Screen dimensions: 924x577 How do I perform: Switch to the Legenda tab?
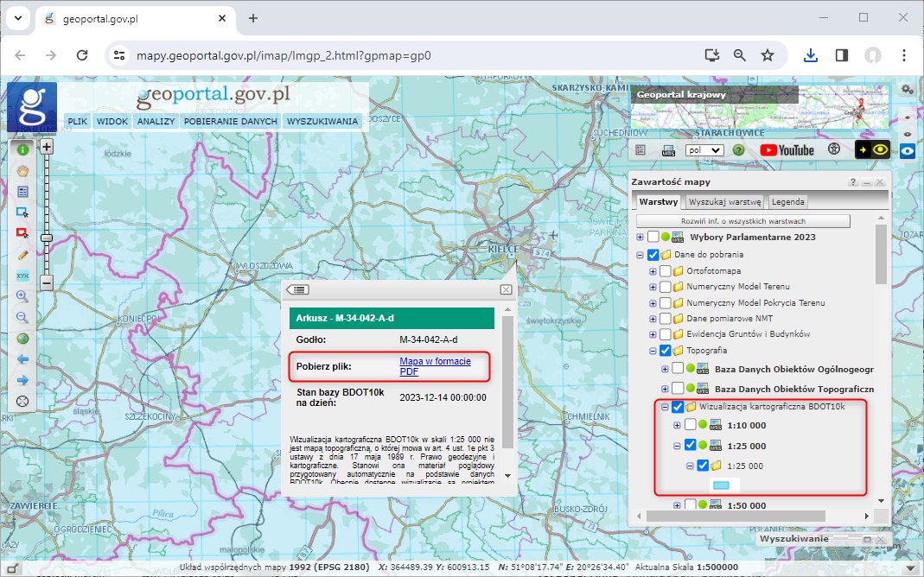coord(787,202)
